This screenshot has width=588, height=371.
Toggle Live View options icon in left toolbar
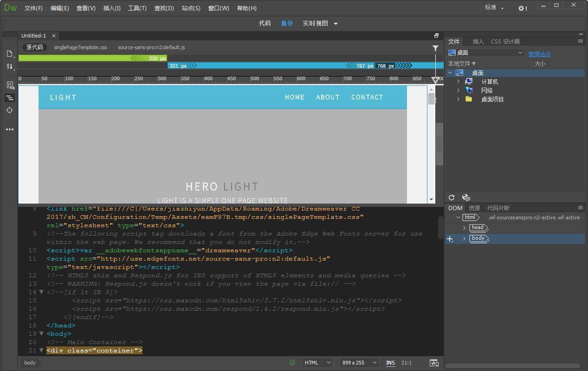point(9,85)
